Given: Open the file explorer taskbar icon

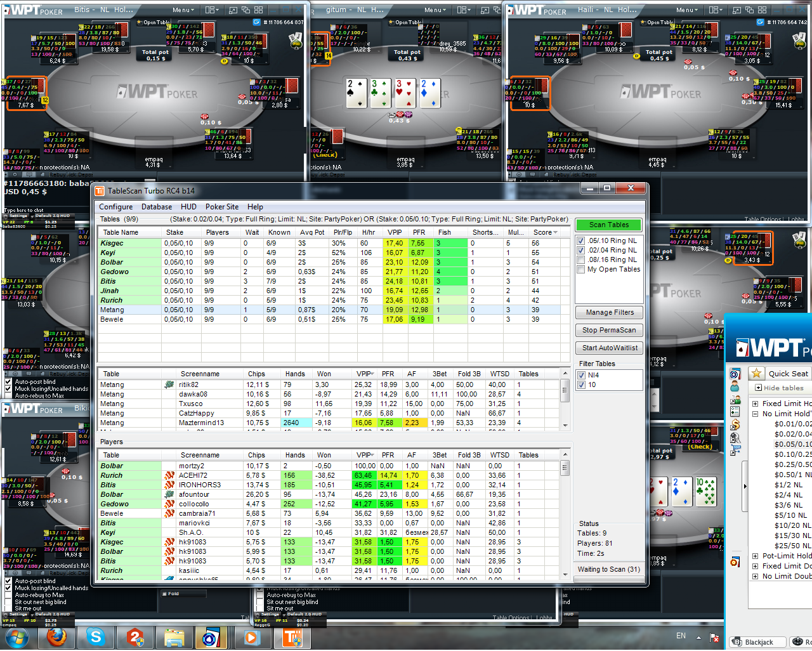Looking at the screenshot, I should click(x=174, y=636).
